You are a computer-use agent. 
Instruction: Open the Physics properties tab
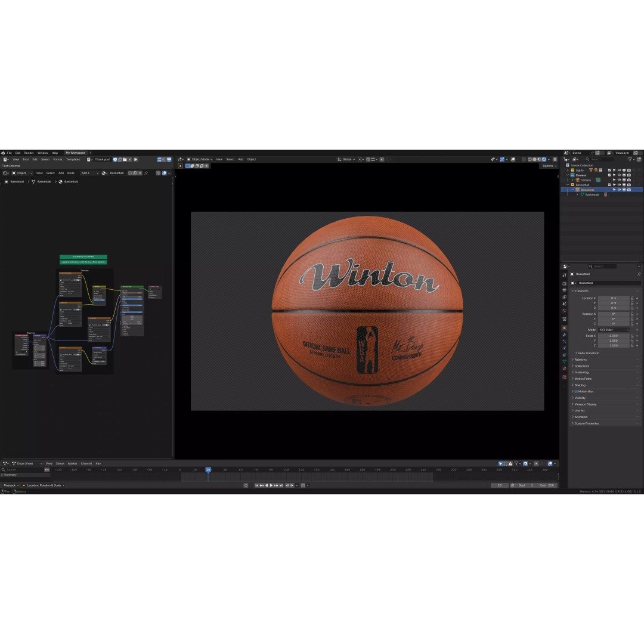pyautogui.click(x=564, y=348)
